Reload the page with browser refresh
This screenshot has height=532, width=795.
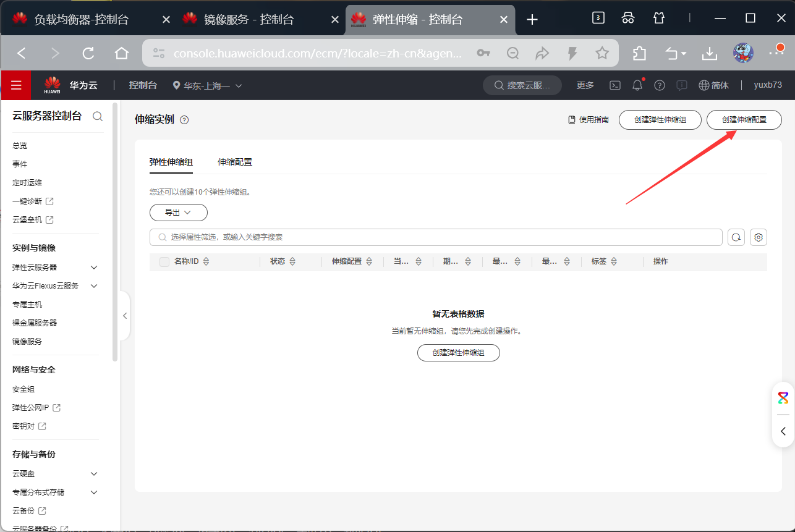[x=88, y=54]
